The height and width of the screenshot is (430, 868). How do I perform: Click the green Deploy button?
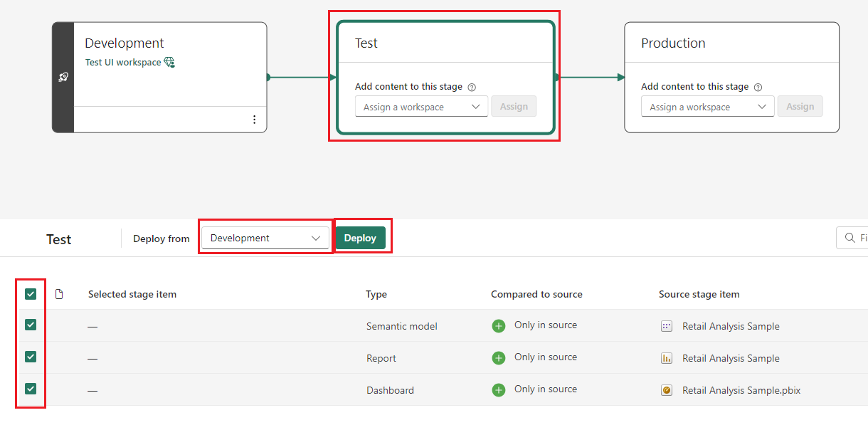(x=360, y=238)
